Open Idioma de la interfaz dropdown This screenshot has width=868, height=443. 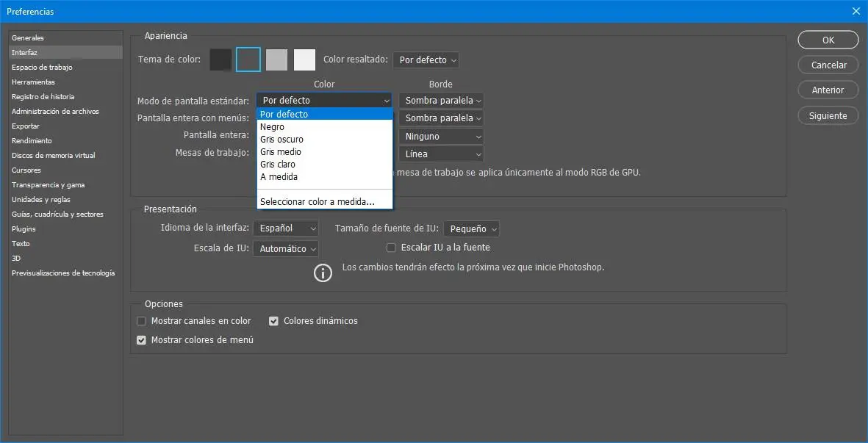(x=286, y=228)
